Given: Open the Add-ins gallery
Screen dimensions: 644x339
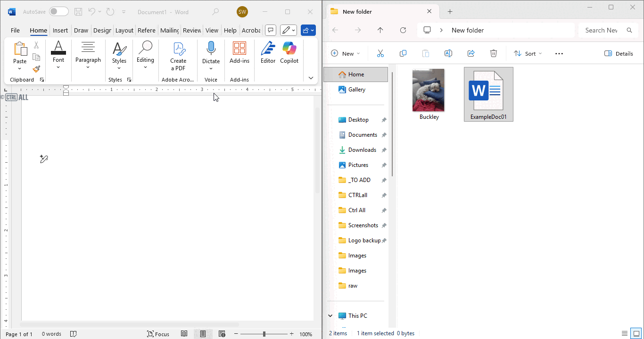Looking at the screenshot, I should (x=239, y=54).
